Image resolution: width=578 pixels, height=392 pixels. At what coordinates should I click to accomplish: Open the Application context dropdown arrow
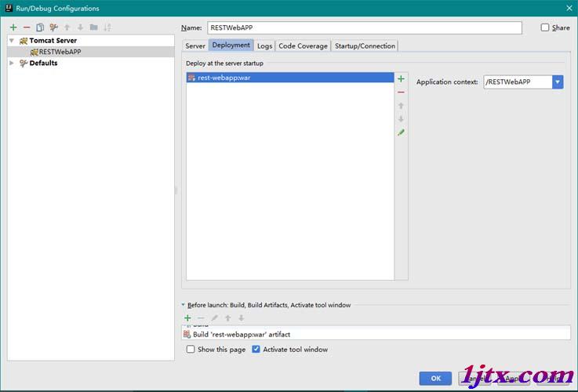point(558,82)
